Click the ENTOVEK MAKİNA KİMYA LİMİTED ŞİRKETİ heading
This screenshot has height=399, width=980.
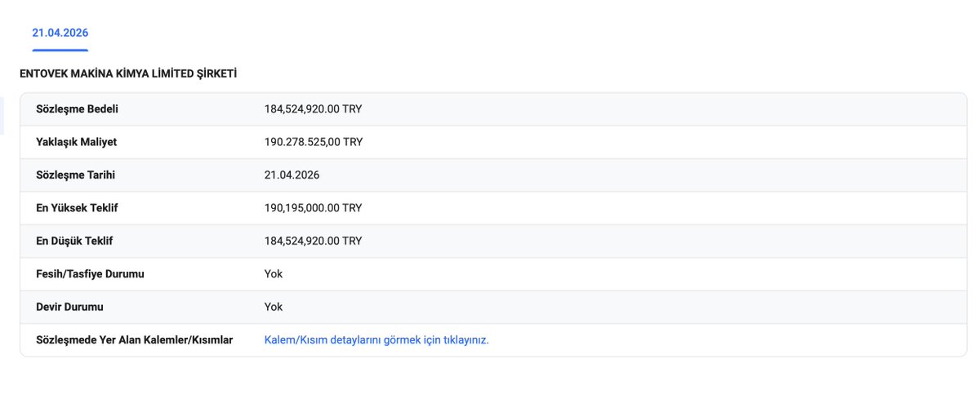pyautogui.click(x=128, y=73)
